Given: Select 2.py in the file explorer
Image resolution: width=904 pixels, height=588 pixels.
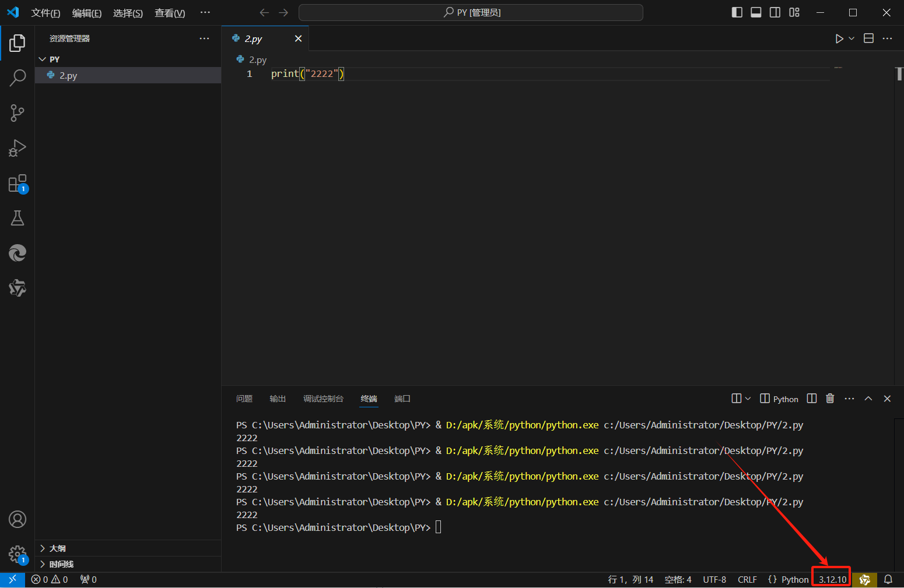Looking at the screenshot, I should pos(128,75).
